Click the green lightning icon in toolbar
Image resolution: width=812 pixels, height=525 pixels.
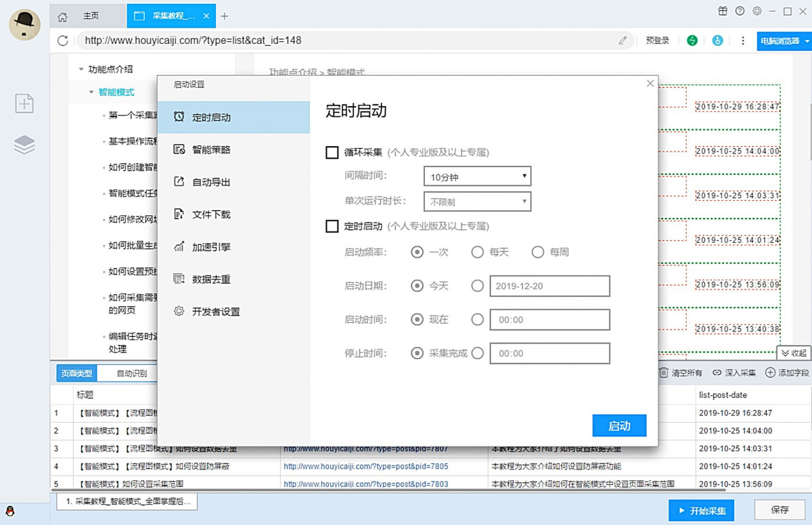692,41
